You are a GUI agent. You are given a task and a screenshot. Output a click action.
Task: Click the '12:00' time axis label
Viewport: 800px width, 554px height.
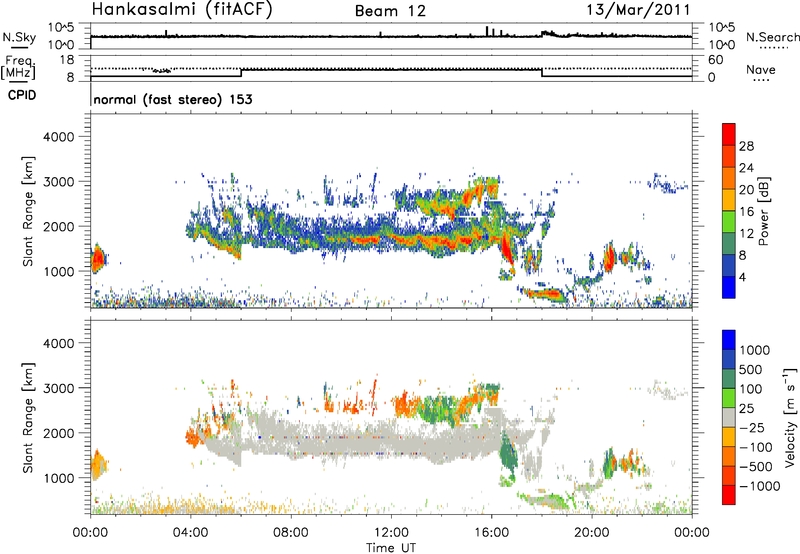click(x=391, y=533)
